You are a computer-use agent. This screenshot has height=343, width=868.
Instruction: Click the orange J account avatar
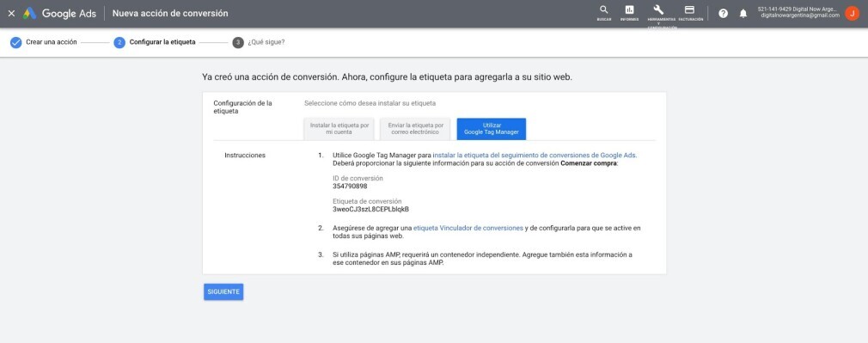point(852,13)
